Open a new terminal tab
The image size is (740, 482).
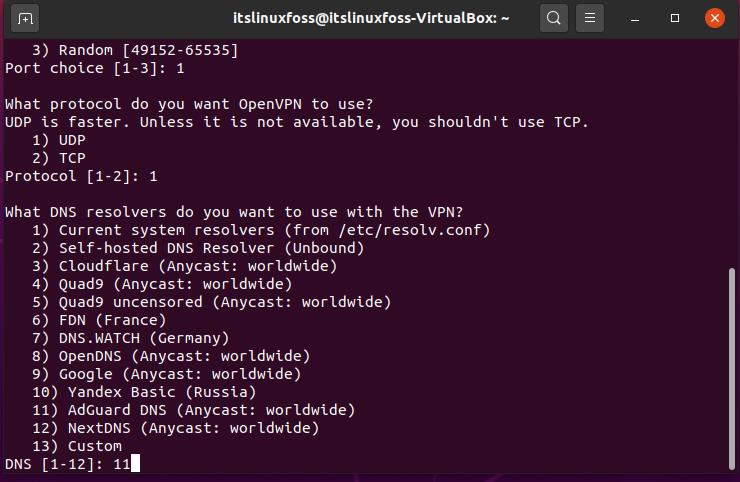pyautogui.click(x=25, y=18)
